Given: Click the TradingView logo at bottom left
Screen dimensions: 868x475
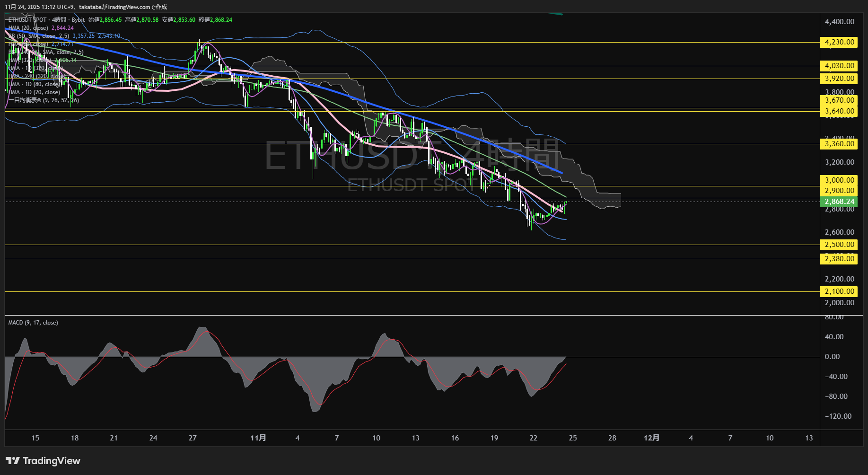Looking at the screenshot, I should tap(43, 461).
